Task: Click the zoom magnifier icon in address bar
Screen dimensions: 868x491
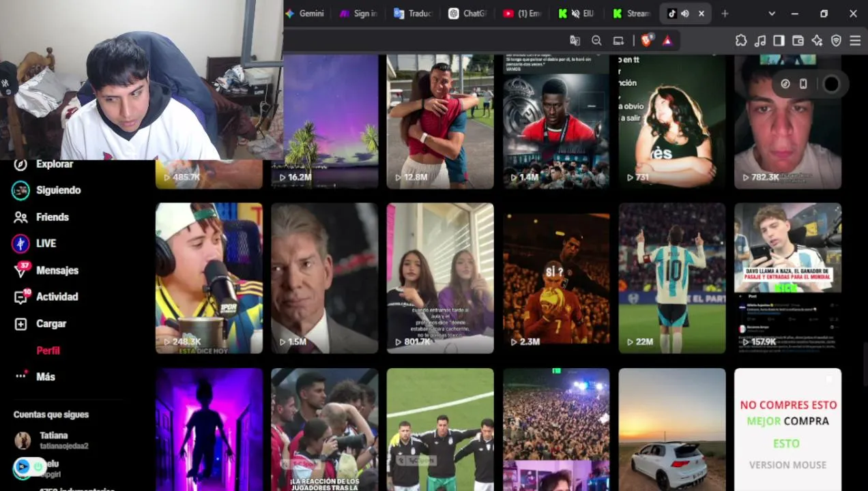Action: point(596,41)
